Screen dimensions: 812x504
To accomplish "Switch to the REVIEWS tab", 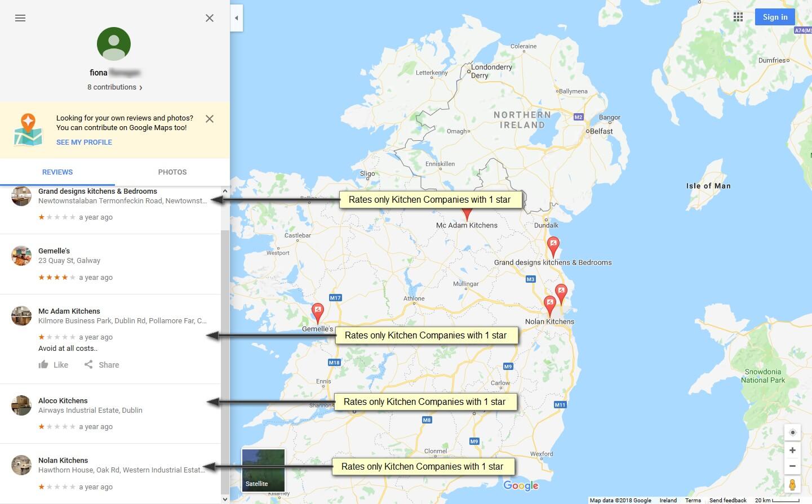I will 57,172.
